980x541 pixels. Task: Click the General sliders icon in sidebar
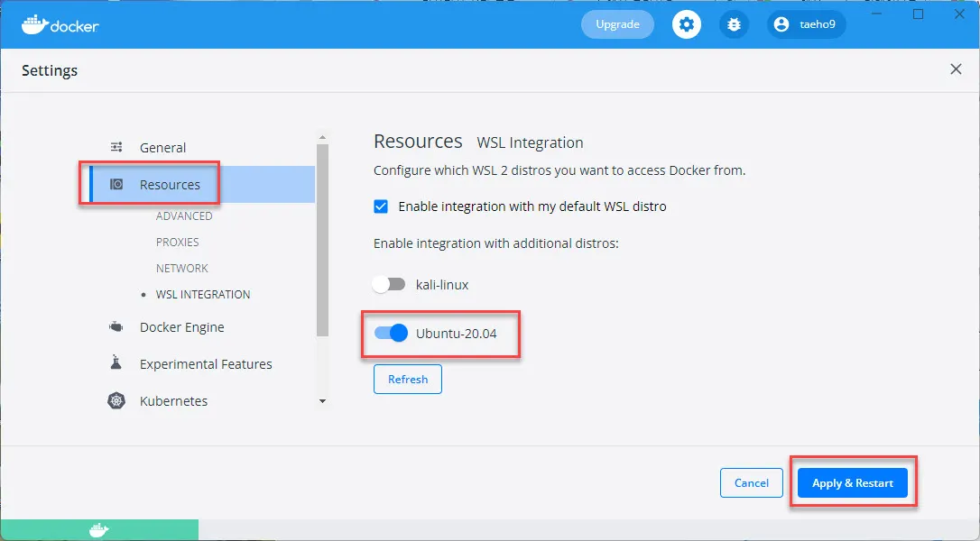coord(116,147)
